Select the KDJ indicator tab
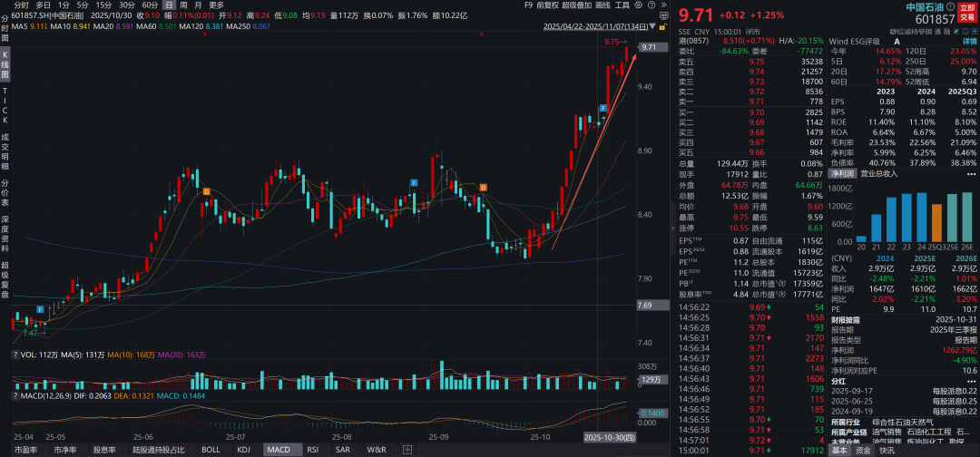Viewport: 980px width, 457px height. point(244,450)
